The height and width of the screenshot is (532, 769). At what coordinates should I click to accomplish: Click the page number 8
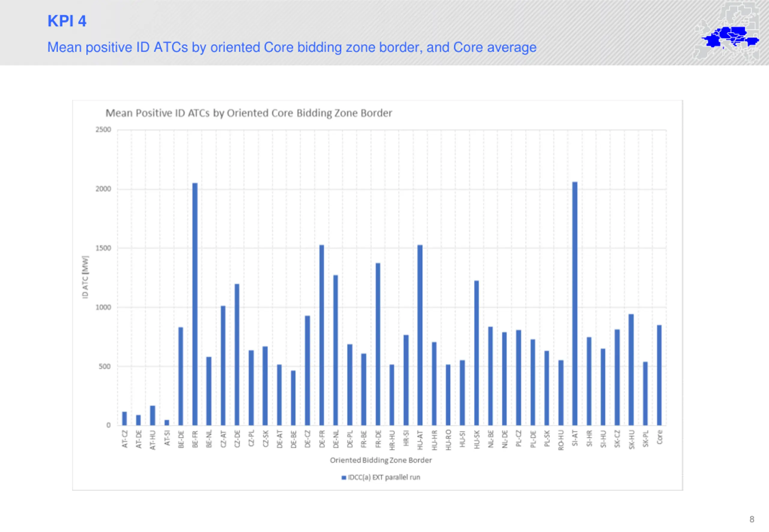pyautogui.click(x=752, y=519)
